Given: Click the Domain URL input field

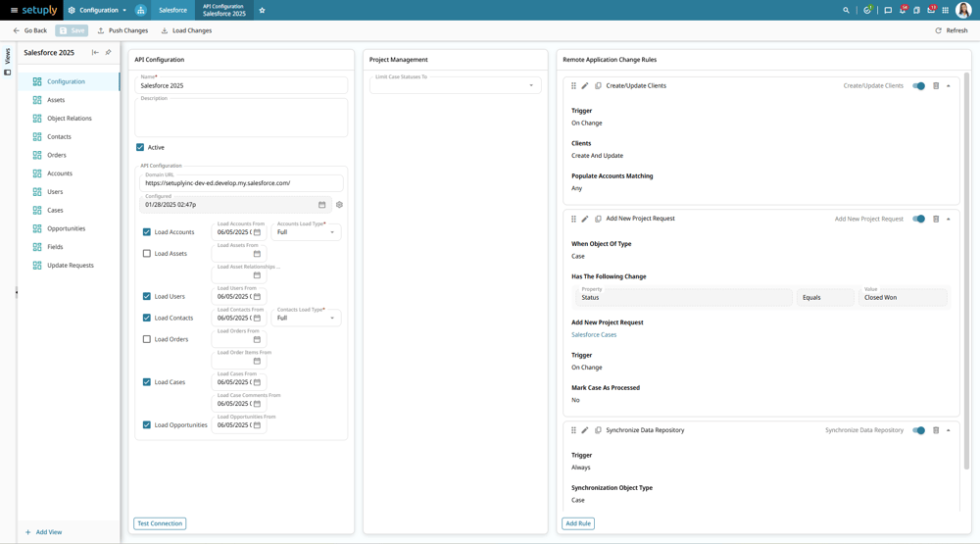Looking at the screenshot, I should 241,183.
